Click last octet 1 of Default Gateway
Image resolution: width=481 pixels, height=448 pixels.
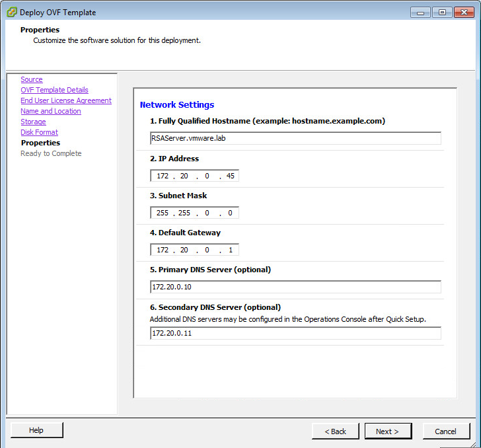tap(231, 250)
